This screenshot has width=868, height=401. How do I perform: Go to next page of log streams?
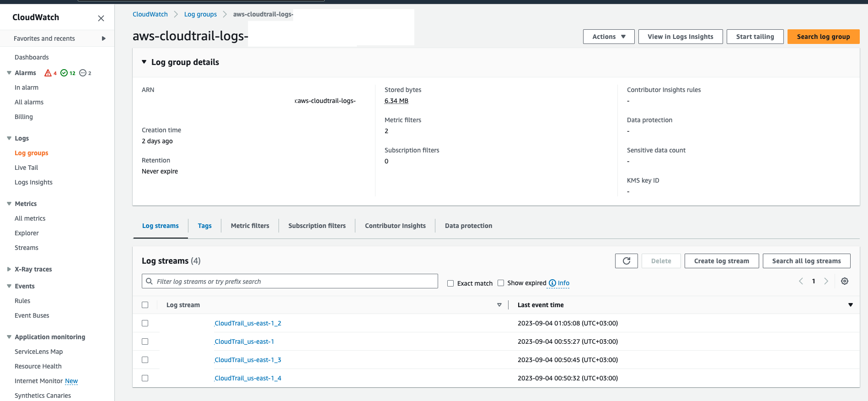click(x=826, y=281)
